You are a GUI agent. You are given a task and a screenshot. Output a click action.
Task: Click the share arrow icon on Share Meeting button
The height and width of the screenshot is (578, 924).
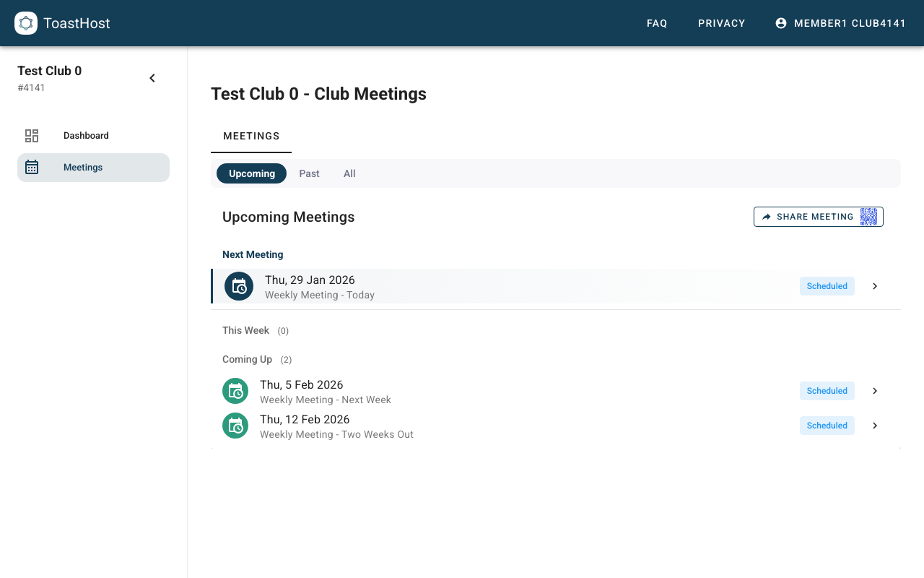(767, 216)
